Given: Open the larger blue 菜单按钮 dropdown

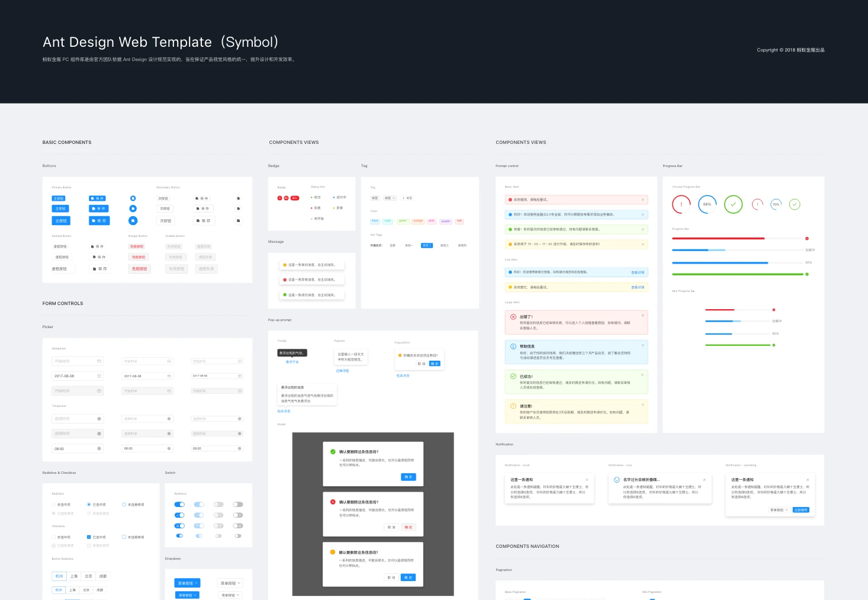Looking at the screenshot, I should pyautogui.click(x=187, y=583).
